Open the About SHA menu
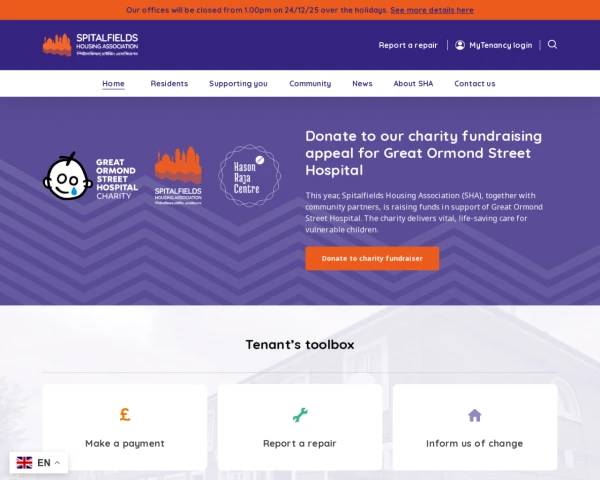The width and height of the screenshot is (600, 480). 413,83
